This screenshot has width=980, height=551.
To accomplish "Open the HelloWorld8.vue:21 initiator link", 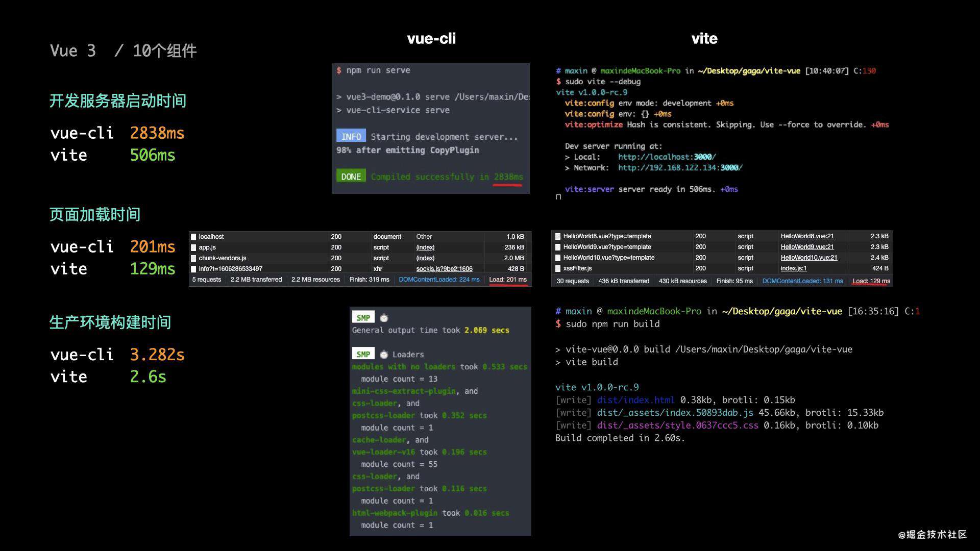I will click(807, 236).
